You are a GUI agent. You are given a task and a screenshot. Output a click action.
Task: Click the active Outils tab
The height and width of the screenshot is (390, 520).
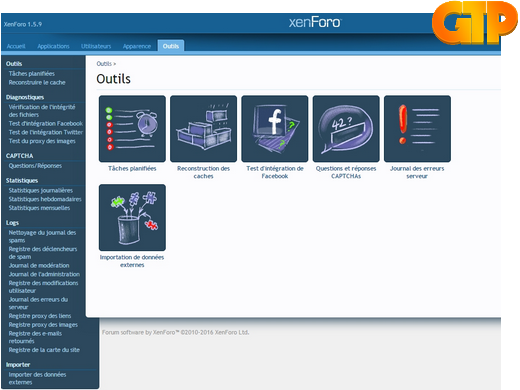coord(171,46)
